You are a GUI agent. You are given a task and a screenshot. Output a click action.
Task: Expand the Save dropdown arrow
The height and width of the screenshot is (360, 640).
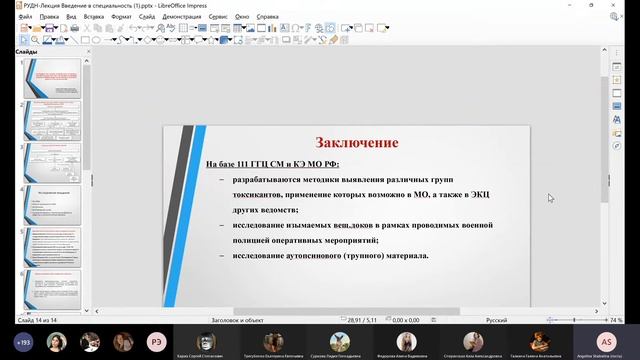[x=56, y=28]
